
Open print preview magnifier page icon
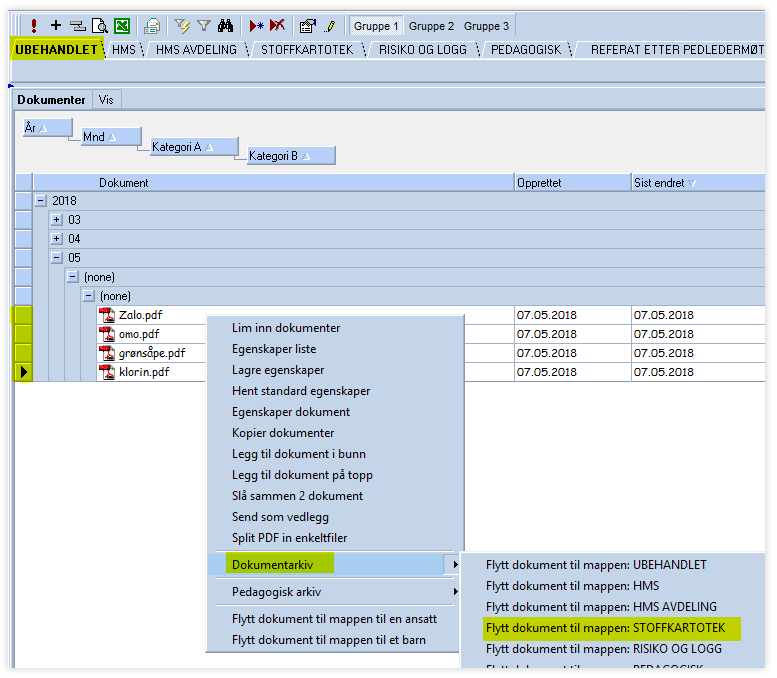pyautogui.click(x=100, y=25)
